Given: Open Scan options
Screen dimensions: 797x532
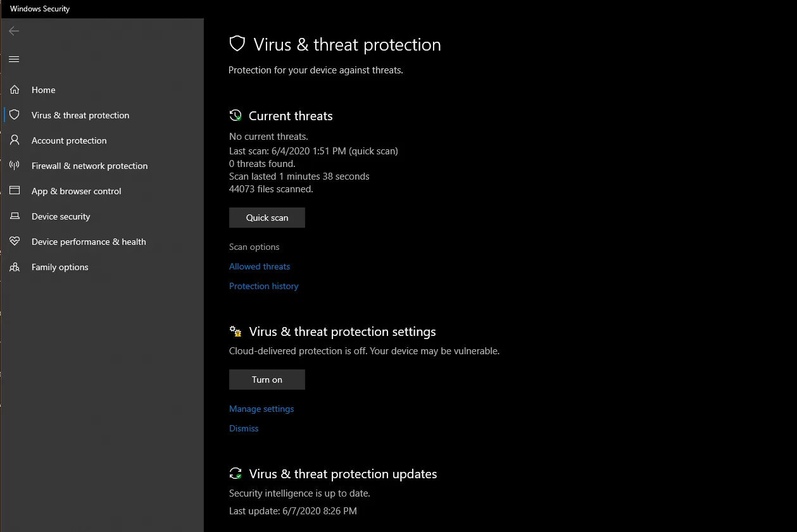Looking at the screenshot, I should tap(254, 247).
